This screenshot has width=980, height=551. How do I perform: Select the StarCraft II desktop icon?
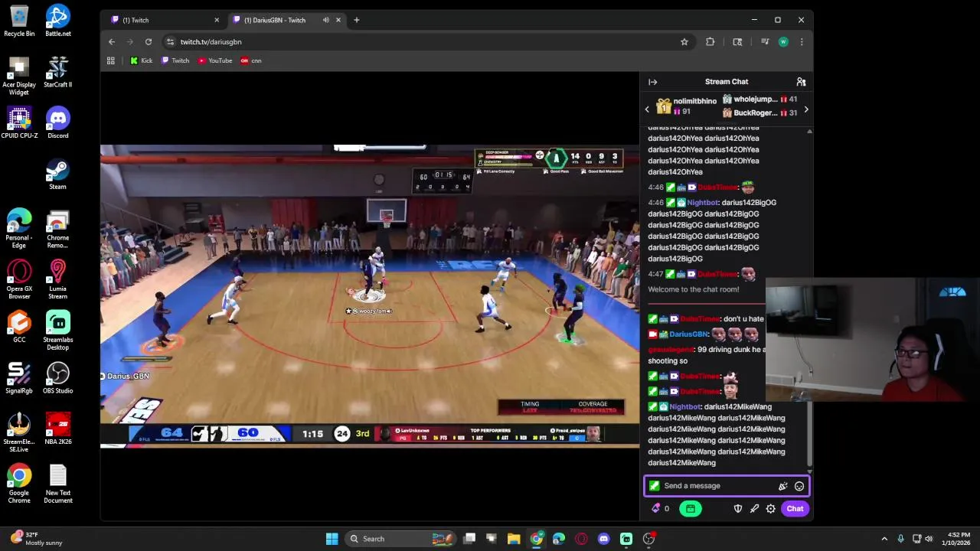coord(58,72)
